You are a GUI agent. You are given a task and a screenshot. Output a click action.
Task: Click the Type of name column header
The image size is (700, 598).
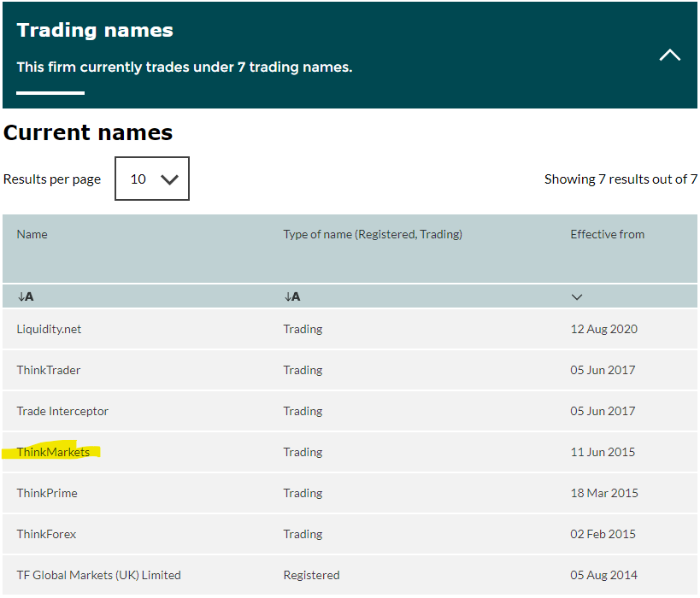373,234
